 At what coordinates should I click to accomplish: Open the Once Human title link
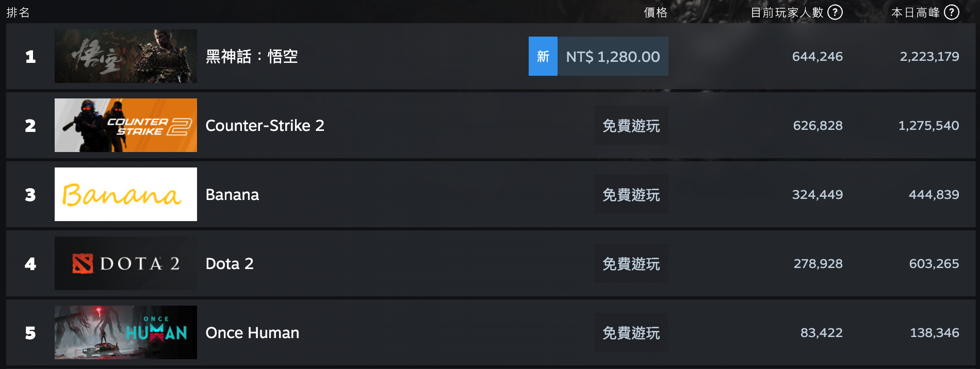point(252,332)
